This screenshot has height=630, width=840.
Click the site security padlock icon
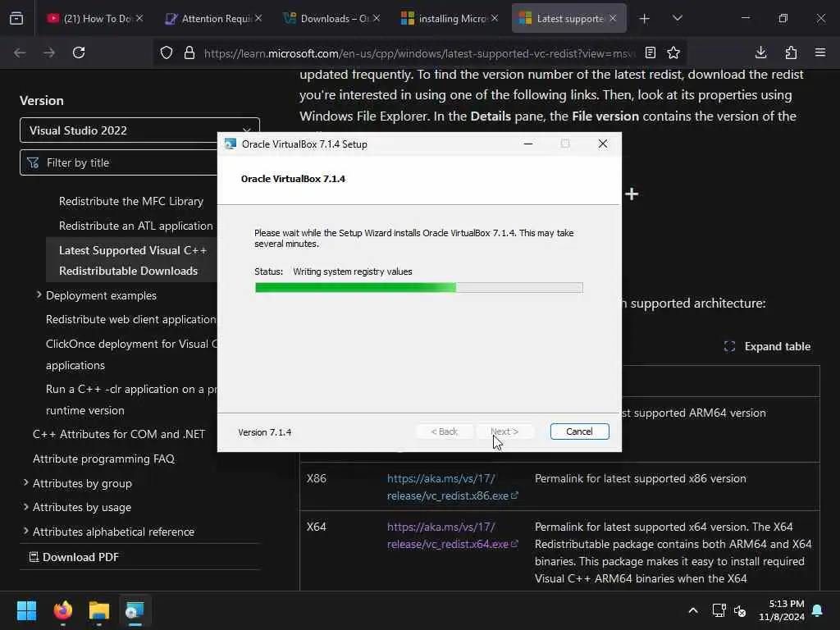189,52
